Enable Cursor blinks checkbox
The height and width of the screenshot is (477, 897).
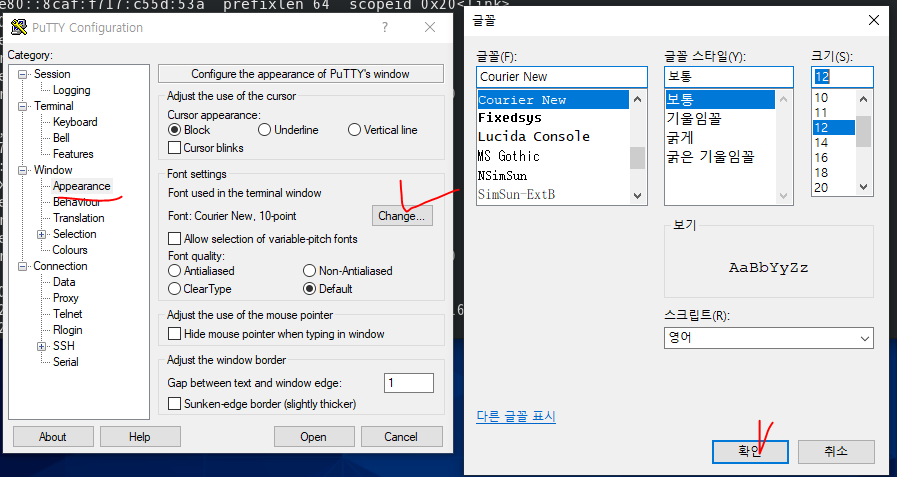pos(174,148)
